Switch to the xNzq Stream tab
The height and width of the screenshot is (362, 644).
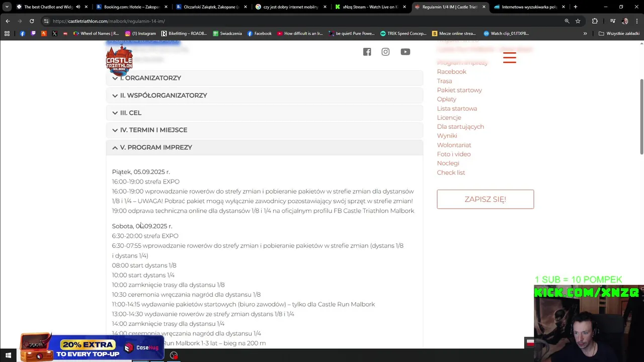tap(370, 7)
